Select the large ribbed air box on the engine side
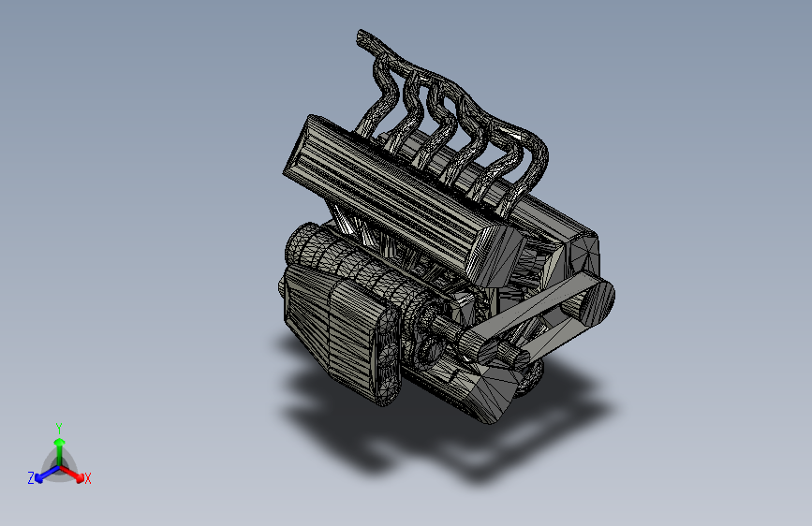 coord(341,334)
